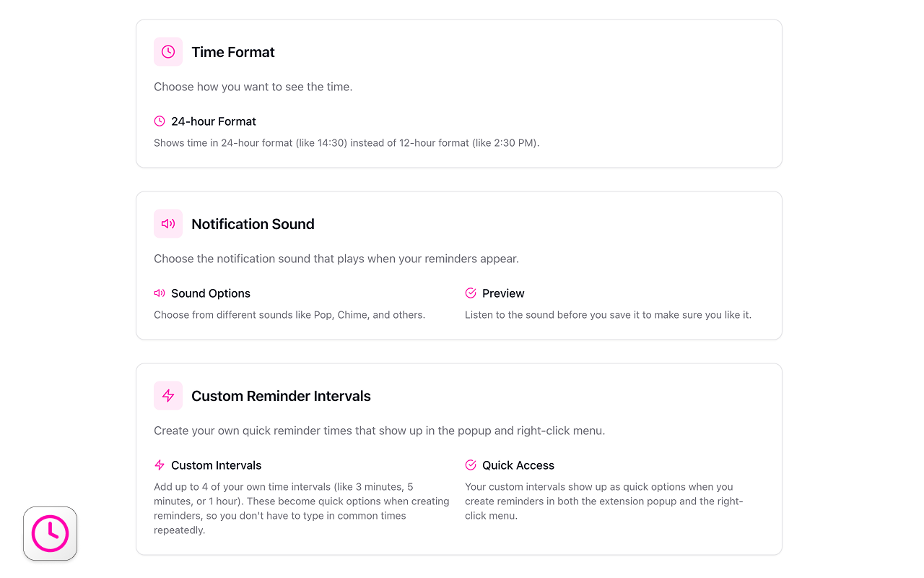Select the bolt icon next to Custom Intervals

pyautogui.click(x=159, y=465)
